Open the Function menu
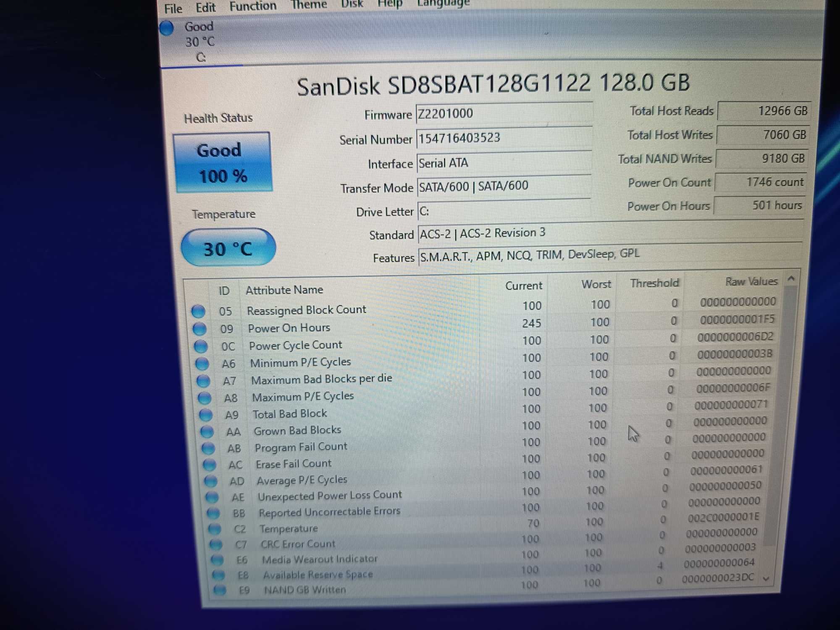This screenshot has height=630, width=840. click(253, 6)
